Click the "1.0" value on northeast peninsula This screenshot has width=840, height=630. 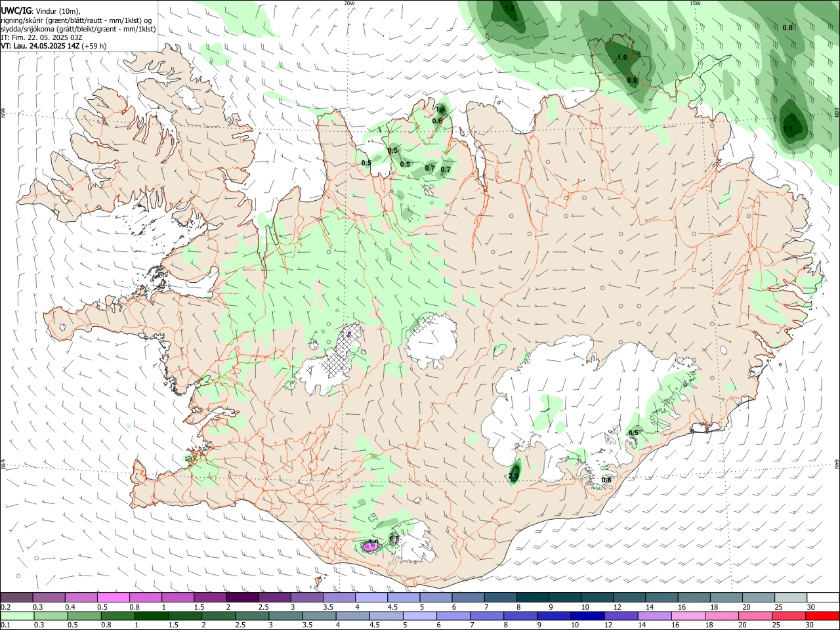pos(622,58)
